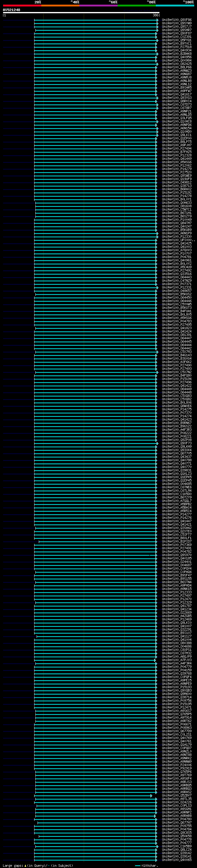The width and height of the screenshot is (197, 868).
Task: Select the UniRef100_P04159 label
Action: pyautogui.click(x=176, y=670)
